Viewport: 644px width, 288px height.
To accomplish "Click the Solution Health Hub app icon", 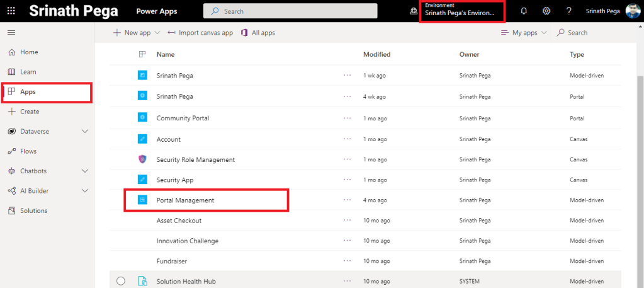I will (142, 280).
